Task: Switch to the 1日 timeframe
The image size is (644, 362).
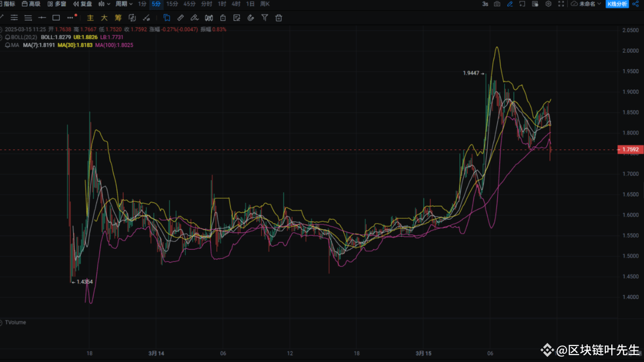Action: click(x=250, y=4)
